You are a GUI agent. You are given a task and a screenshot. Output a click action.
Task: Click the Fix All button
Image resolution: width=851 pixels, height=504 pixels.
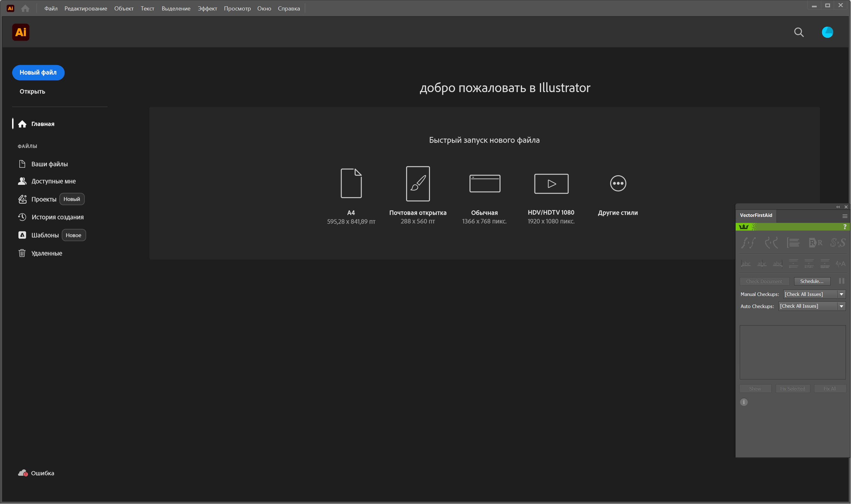[830, 388]
